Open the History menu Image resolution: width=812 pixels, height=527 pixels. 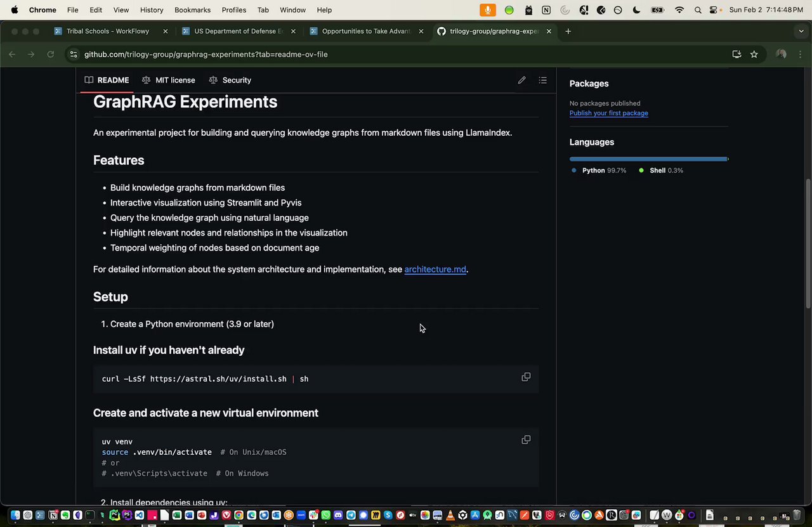click(152, 10)
